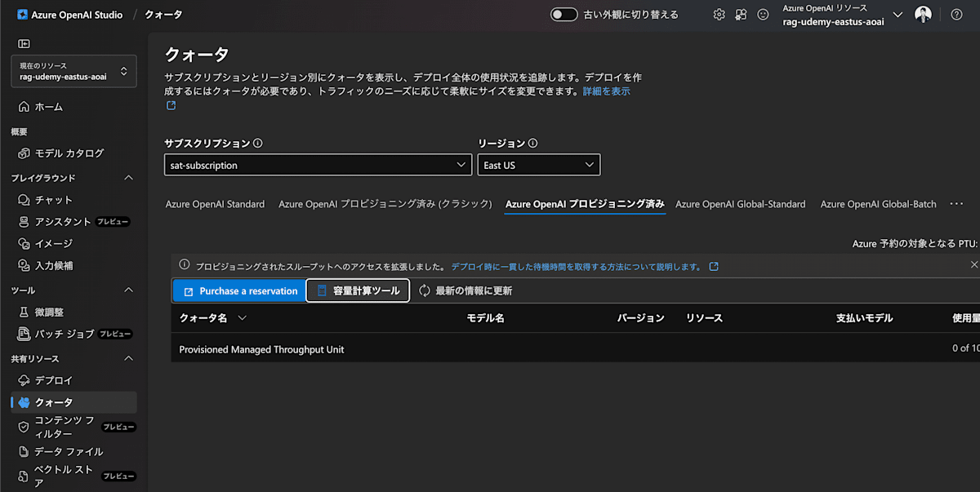Collapse the プレイグラウンド section
980x492 pixels.
click(x=128, y=178)
